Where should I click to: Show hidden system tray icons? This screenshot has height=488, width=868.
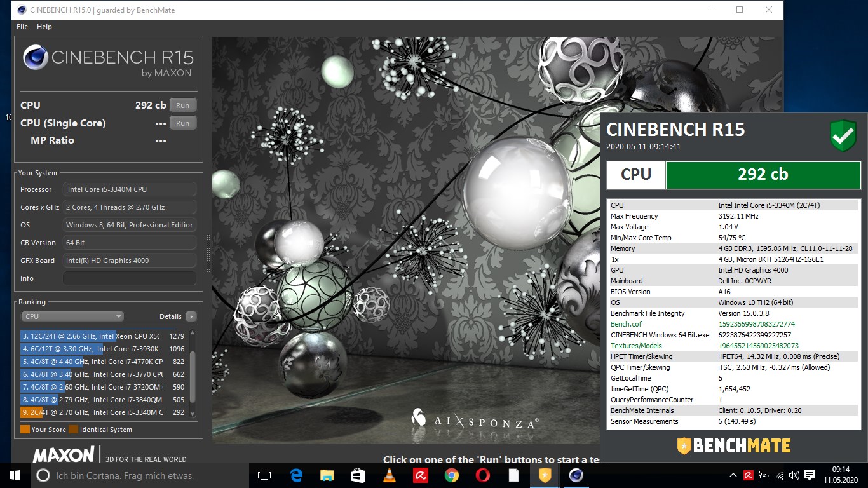coord(733,475)
